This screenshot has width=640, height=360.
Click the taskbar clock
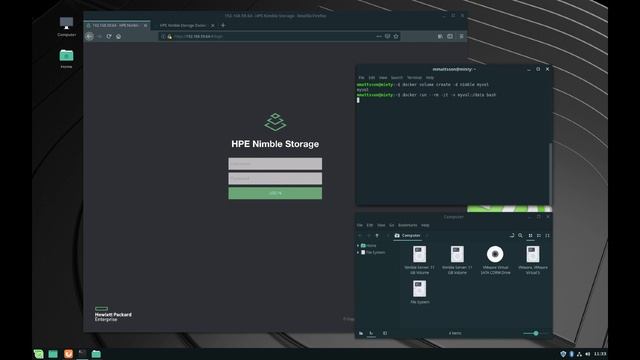[600, 354]
